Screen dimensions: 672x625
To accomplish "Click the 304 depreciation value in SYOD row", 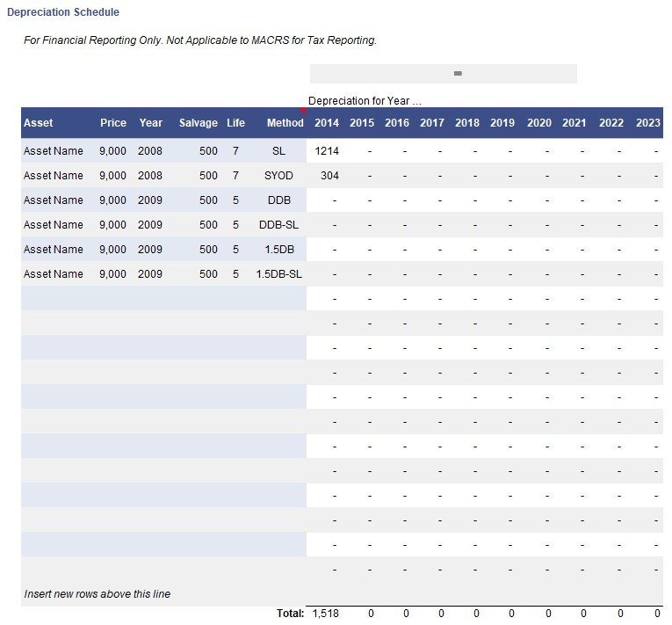I will pyautogui.click(x=329, y=176).
